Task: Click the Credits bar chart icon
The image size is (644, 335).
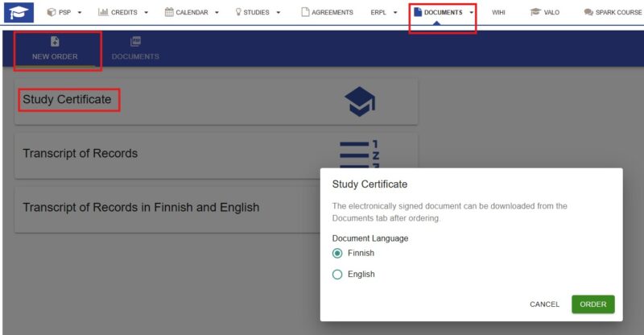Action: 103,12
